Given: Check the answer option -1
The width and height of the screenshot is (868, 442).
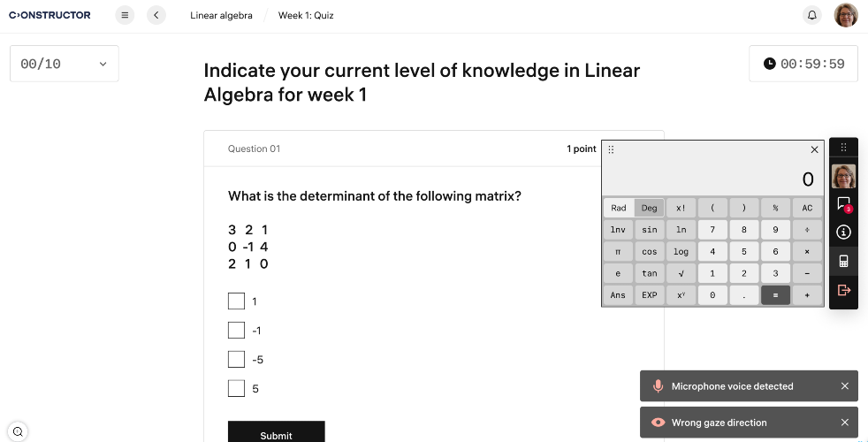Looking at the screenshot, I should click(x=236, y=331).
